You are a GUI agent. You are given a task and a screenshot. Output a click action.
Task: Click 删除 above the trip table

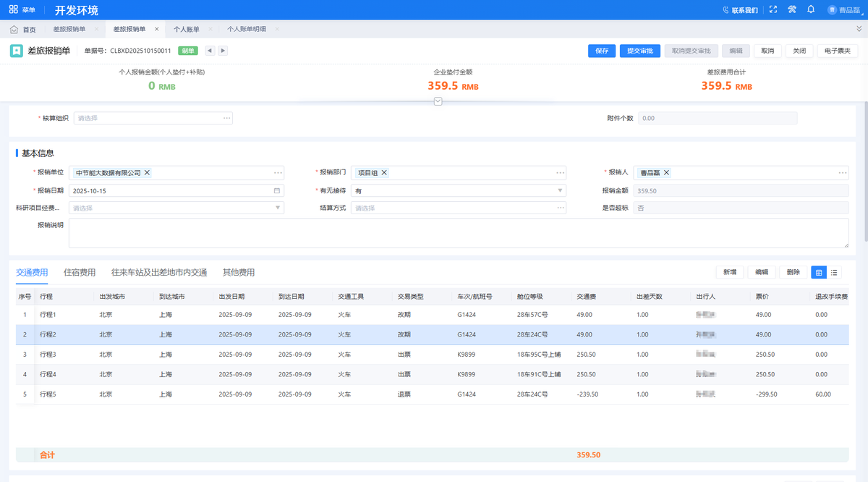[x=793, y=272]
